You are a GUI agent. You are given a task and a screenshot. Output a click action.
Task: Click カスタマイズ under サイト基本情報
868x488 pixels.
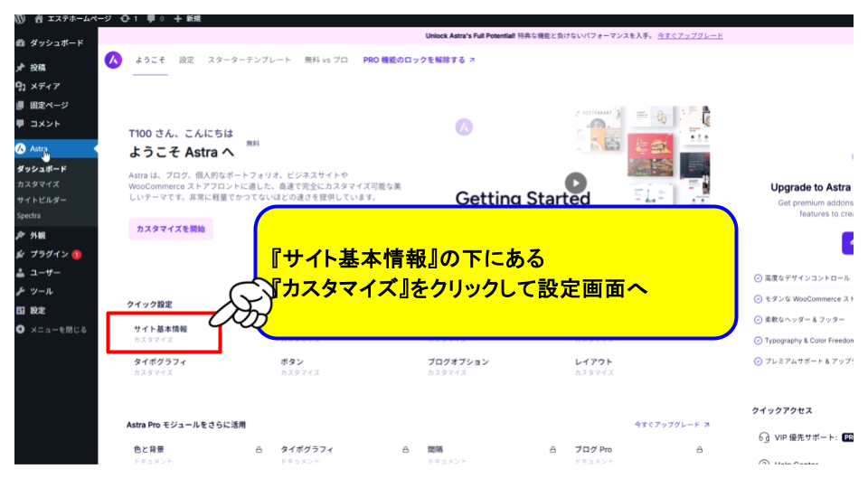tap(154, 340)
